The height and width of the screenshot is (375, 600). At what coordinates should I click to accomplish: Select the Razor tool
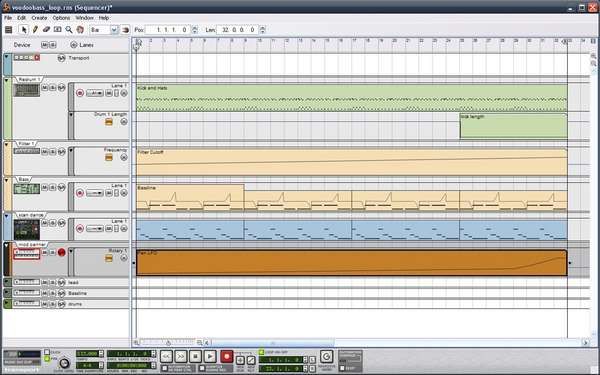click(57, 29)
